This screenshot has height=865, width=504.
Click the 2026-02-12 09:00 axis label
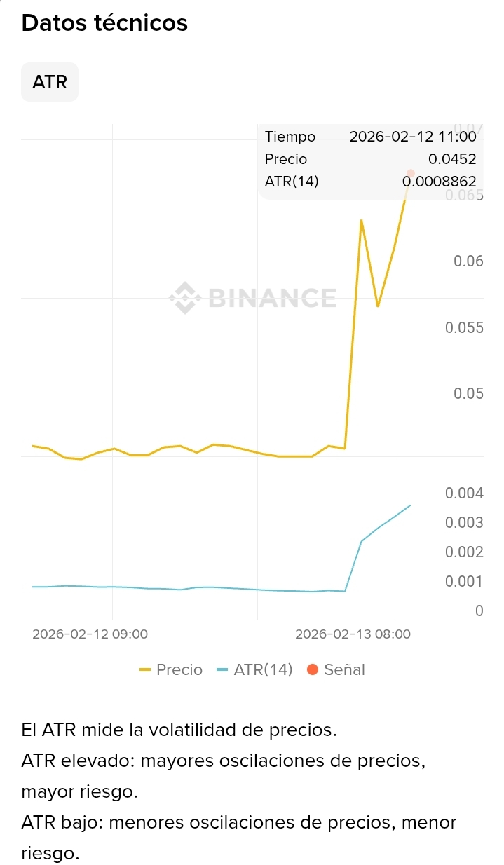(90, 634)
